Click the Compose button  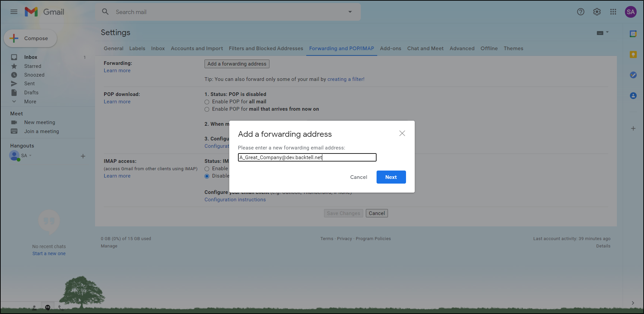(30, 38)
